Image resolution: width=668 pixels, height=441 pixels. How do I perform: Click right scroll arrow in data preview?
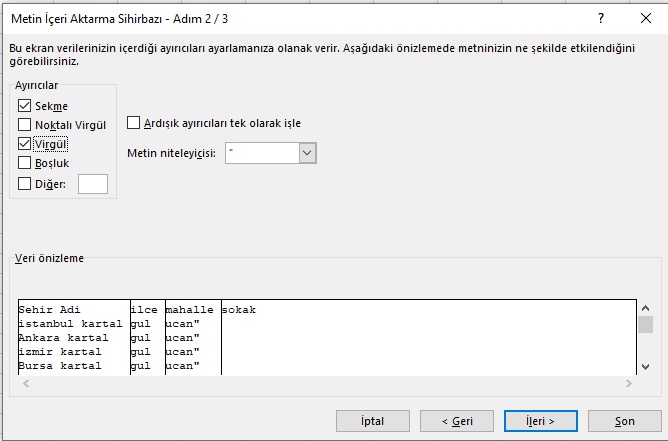[629, 384]
